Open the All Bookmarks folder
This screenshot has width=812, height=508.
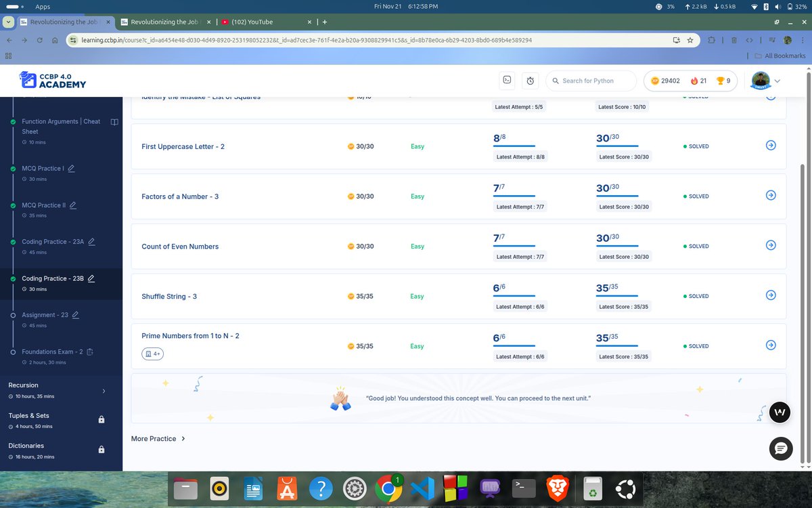pos(780,56)
